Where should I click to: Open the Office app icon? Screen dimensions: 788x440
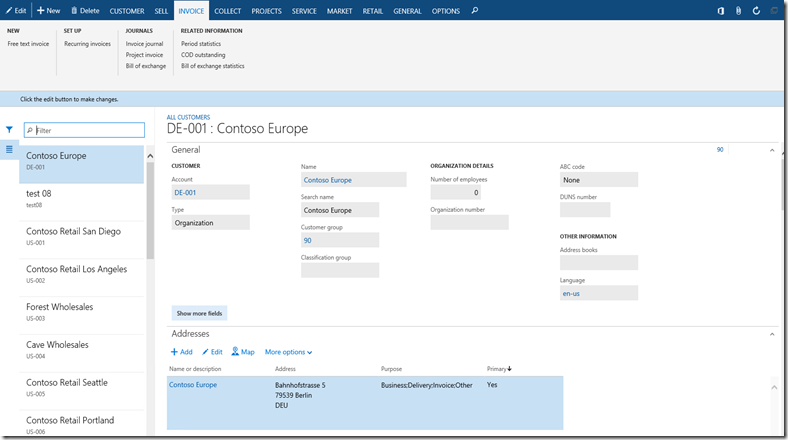click(x=720, y=11)
